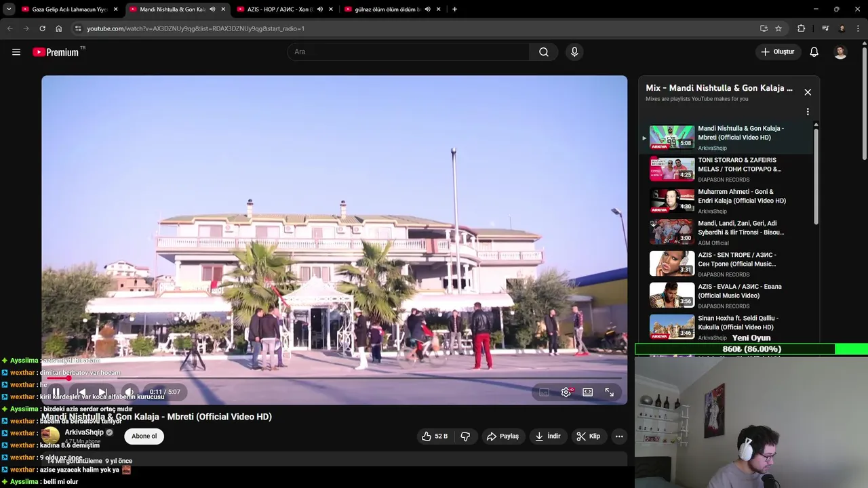Screen dimensions: 868x488
Task: Open the YouTube hamburger guide menu
Action: [x=16, y=52]
